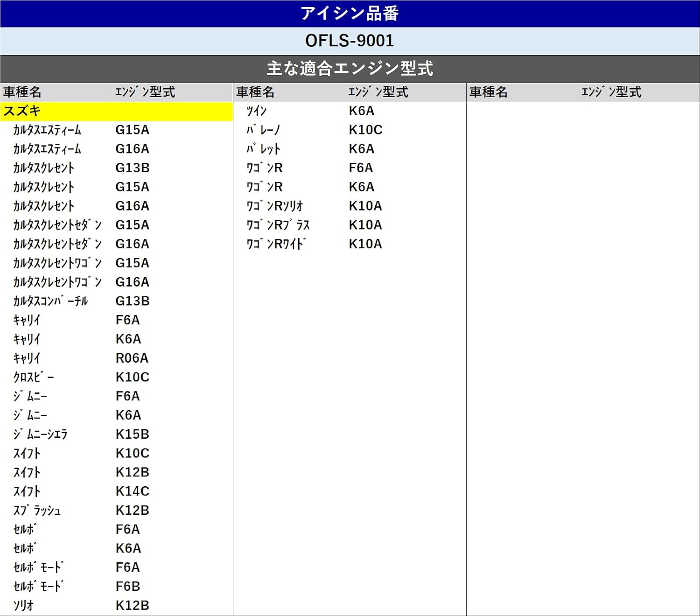Click G15A in the カルタスエスティーム row
This screenshot has height=616, width=700.
click(133, 130)
